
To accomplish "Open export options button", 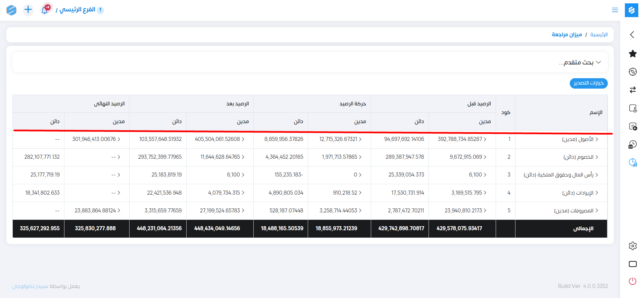I will pyautogui.click(x=588, y=83).
